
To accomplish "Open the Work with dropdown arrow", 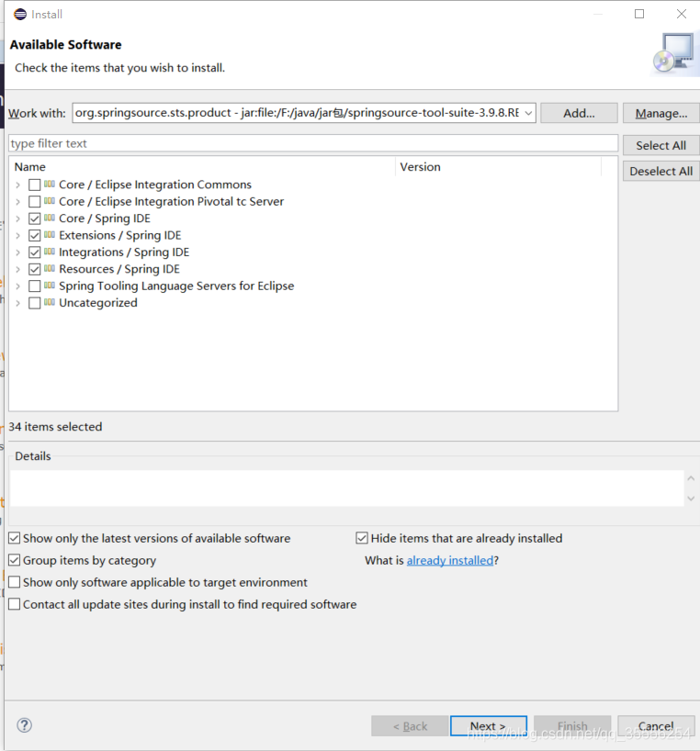I will tap(528, 113).
